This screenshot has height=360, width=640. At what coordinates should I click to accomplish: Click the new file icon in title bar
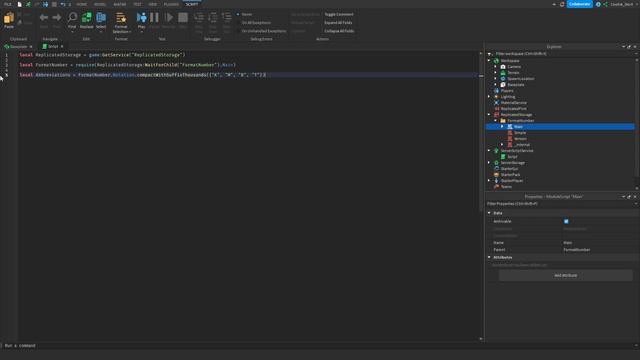pos(20,4)
